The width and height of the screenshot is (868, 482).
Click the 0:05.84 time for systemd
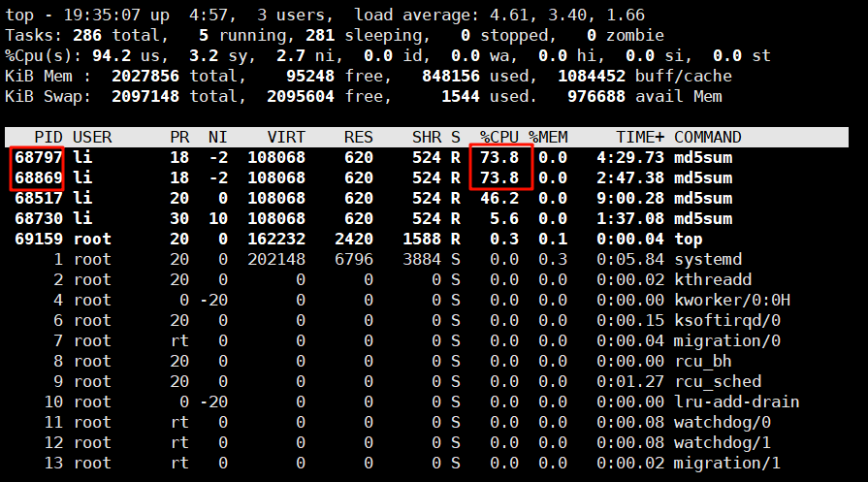click(630, 260)
